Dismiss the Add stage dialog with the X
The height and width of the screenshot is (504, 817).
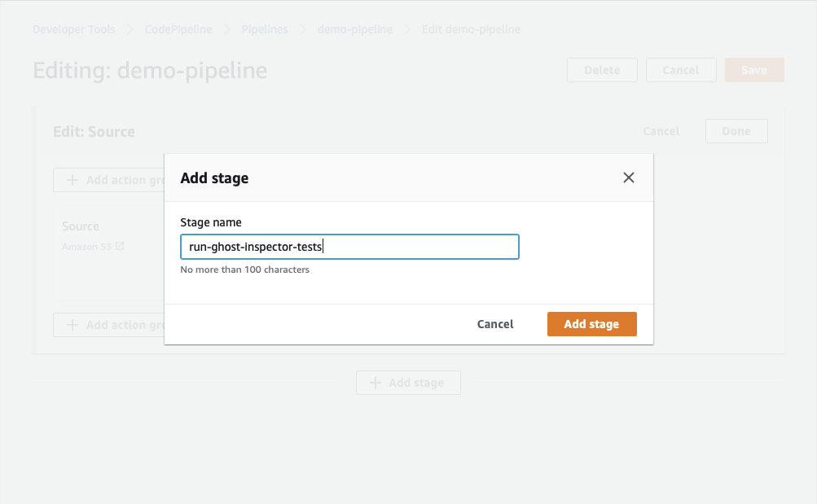tap(628, 177)
